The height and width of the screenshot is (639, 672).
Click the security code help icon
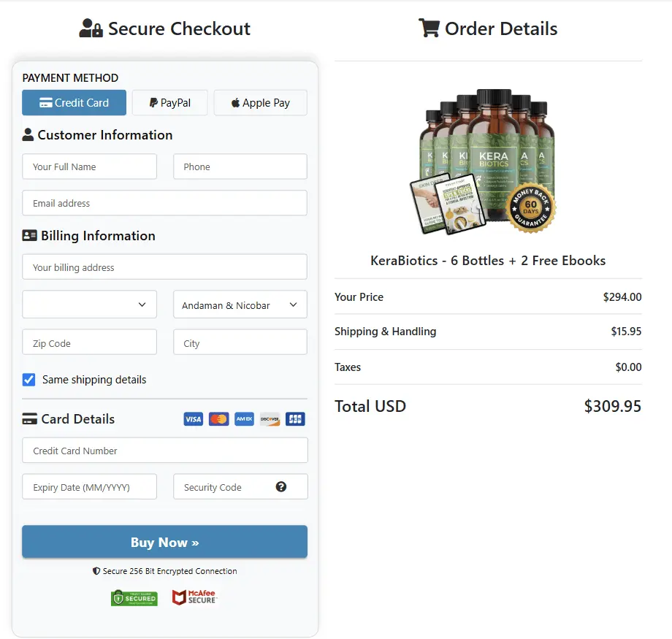[281, 487]
